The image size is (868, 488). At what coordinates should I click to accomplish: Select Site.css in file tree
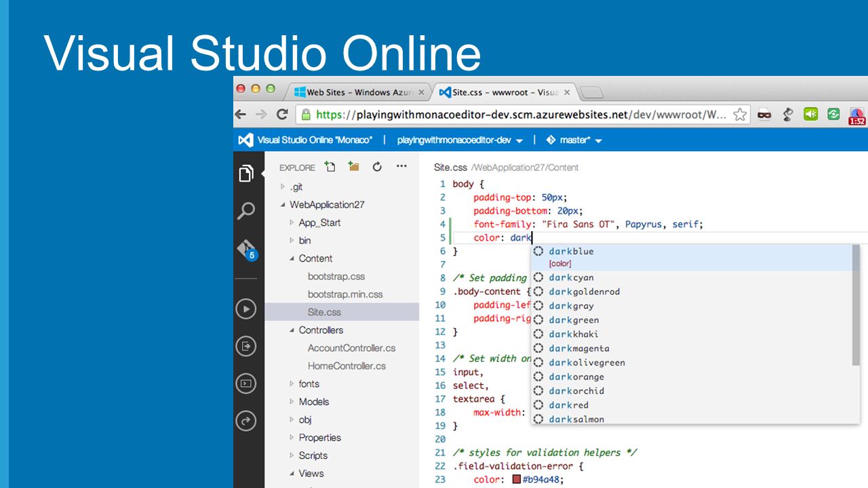(342, 312)
